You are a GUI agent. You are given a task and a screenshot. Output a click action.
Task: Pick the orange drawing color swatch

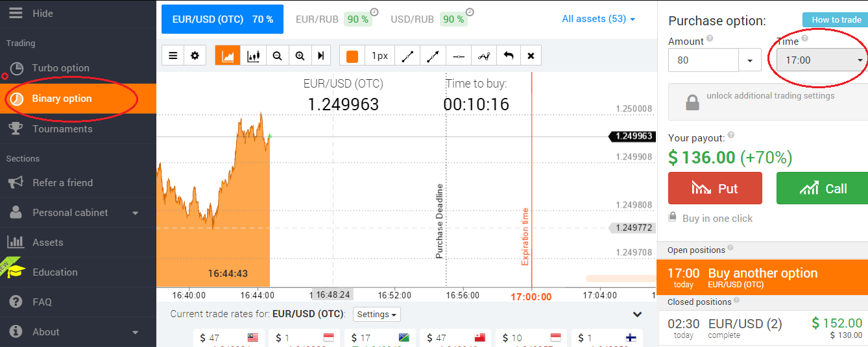point(352,56)
